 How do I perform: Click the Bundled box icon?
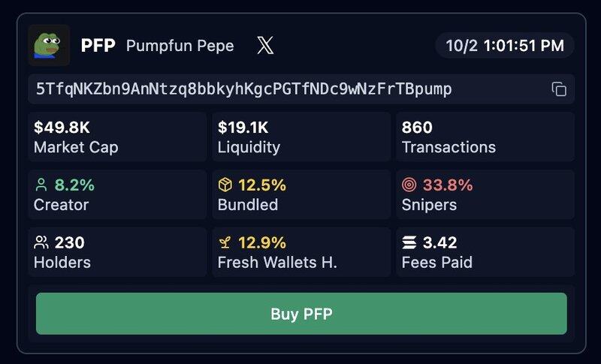225,185
